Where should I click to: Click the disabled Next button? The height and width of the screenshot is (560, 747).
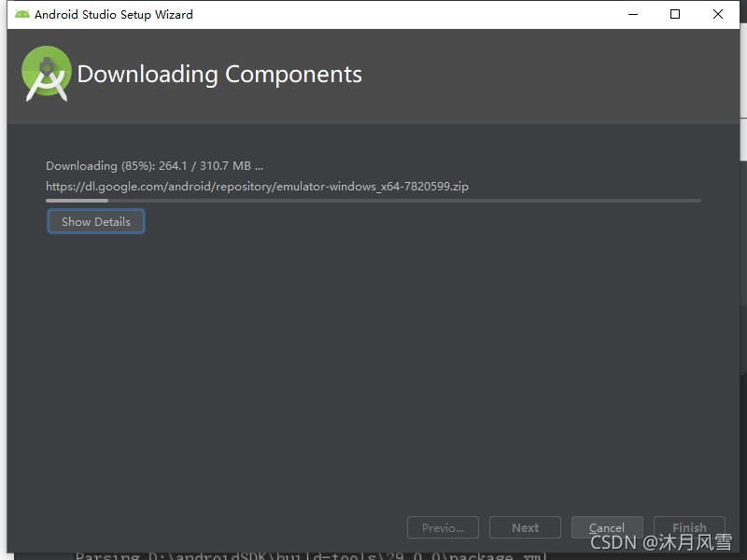(525, 527)
